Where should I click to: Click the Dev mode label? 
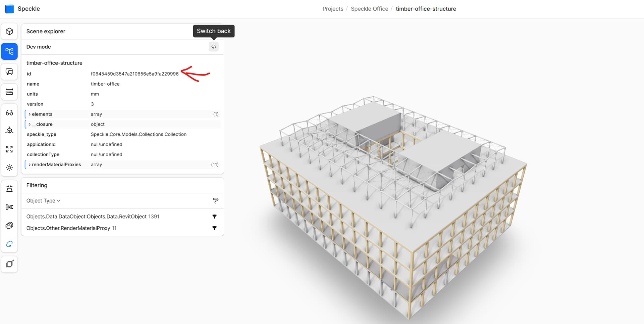coord(39,47)
